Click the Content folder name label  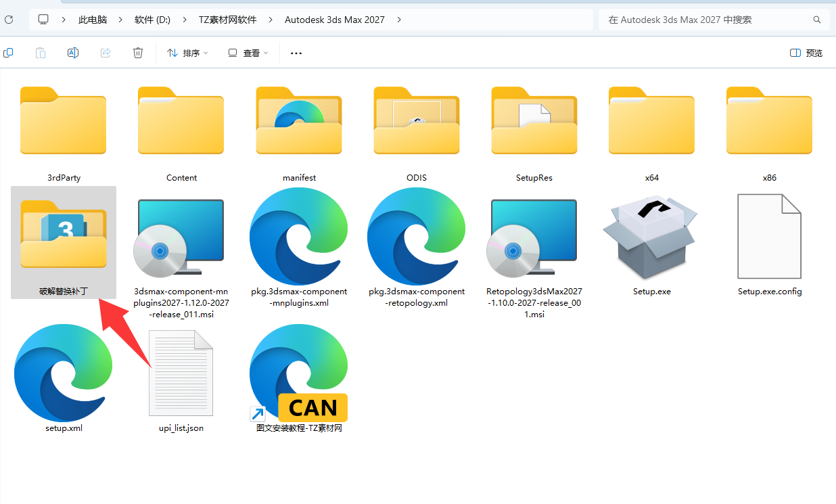(181, 178)
